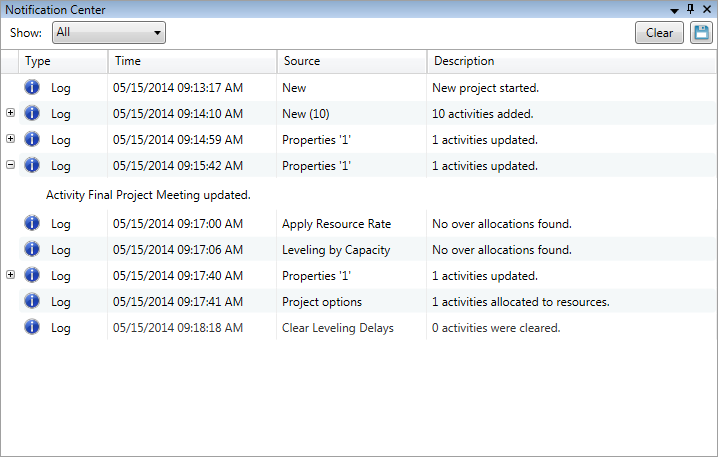Screen dimensions: 718x457
Task: Expand the 09:14:59 AM Properties entry
Action: click(x=11, y=139)
